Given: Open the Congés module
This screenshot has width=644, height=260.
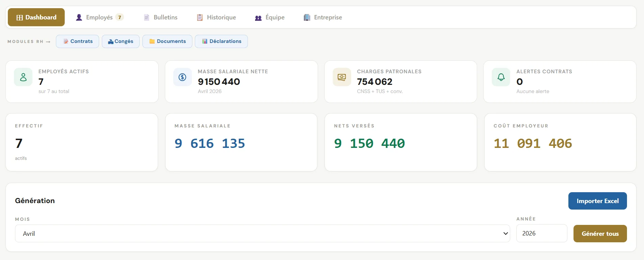Looking at the screenshot, I should coord(121,41).
